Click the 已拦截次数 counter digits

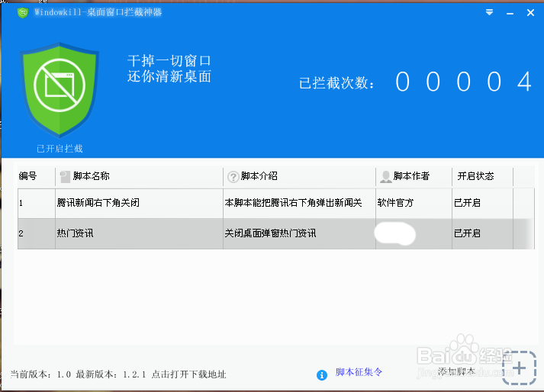point(464,82)
